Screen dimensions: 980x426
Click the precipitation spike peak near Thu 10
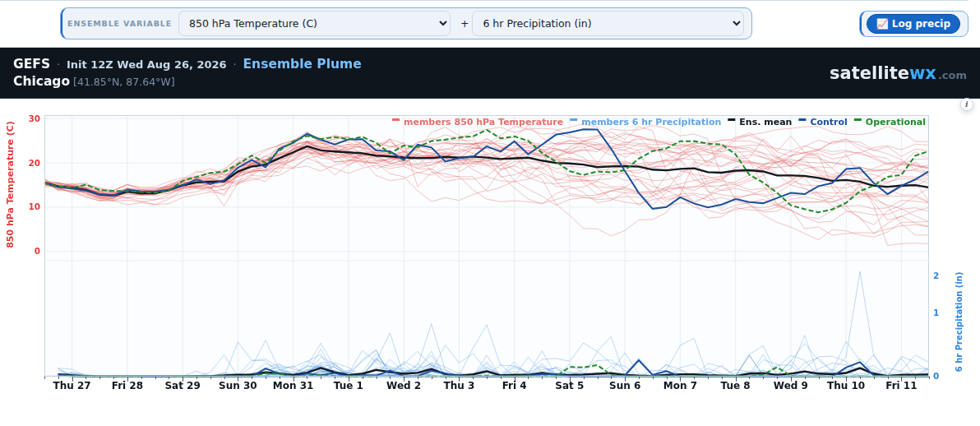click(x=860, y=273)
